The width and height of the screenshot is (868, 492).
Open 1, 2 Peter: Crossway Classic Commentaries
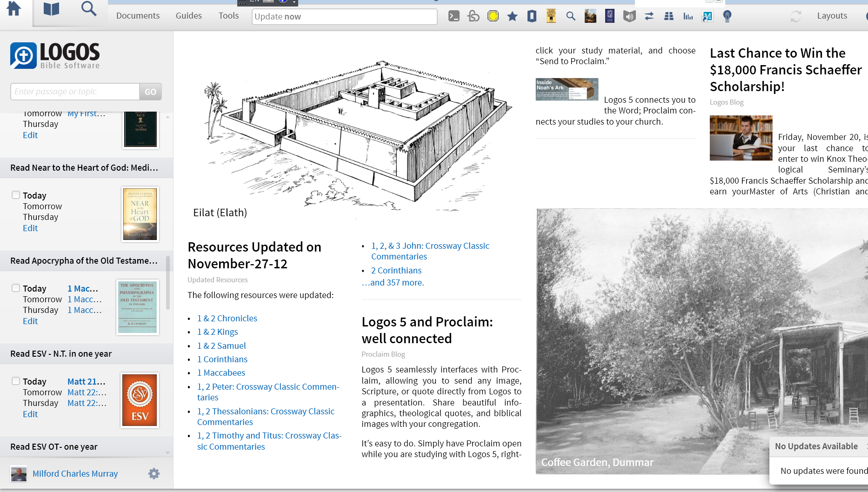[268, 392]
